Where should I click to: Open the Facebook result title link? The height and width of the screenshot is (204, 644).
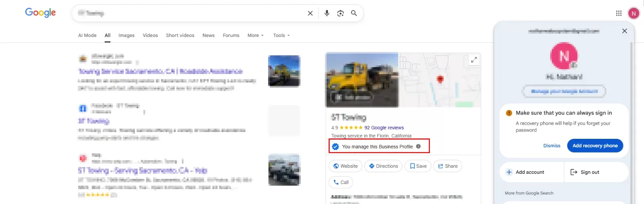(94, 121)
